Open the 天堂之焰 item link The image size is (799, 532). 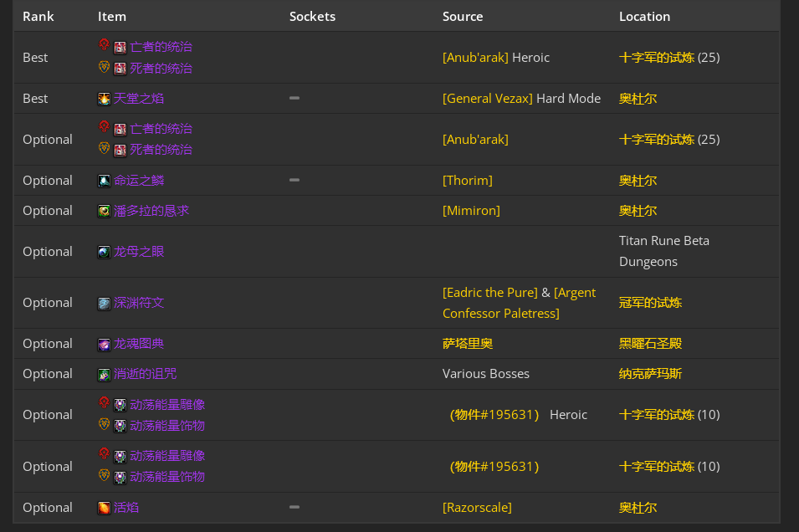[139, 99]
